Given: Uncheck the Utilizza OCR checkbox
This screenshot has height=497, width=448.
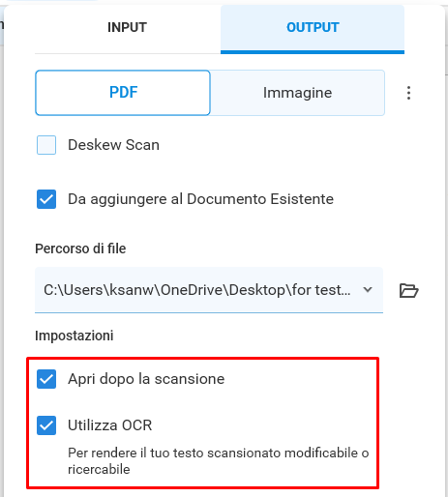Looking at the screenshot, I should pos(46,425).
